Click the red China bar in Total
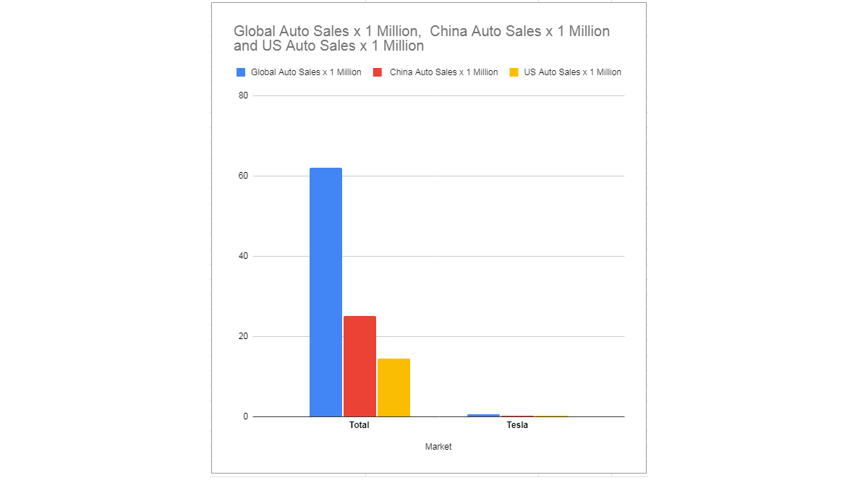Image resolution: width=868 pixels, height=488 pixels. pos(359,366)
